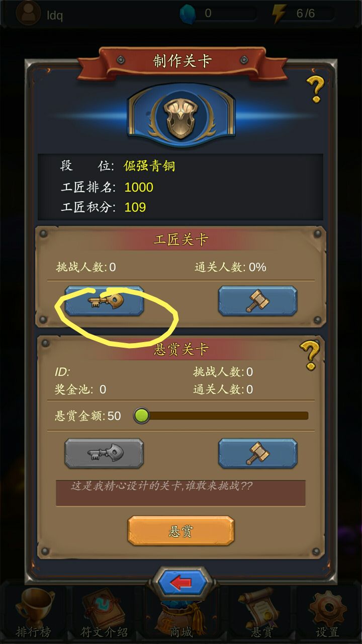Tap the blue gem currency icon

(188, 14)
